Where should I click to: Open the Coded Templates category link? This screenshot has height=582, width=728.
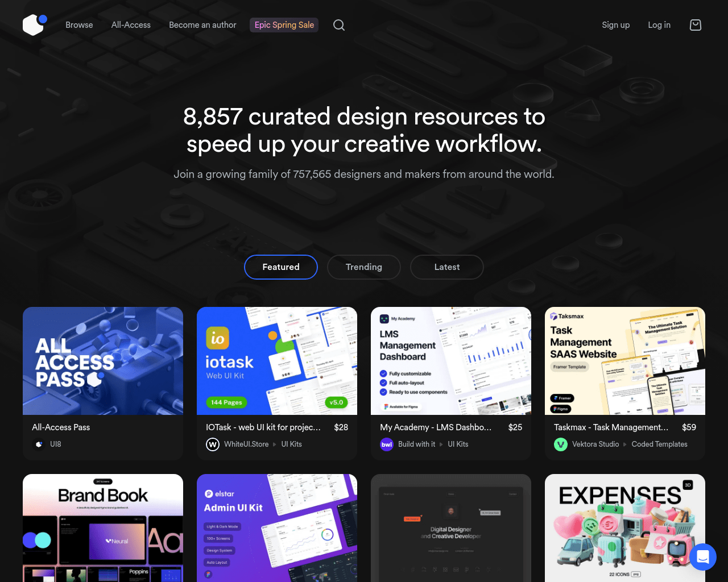[660, 444]
